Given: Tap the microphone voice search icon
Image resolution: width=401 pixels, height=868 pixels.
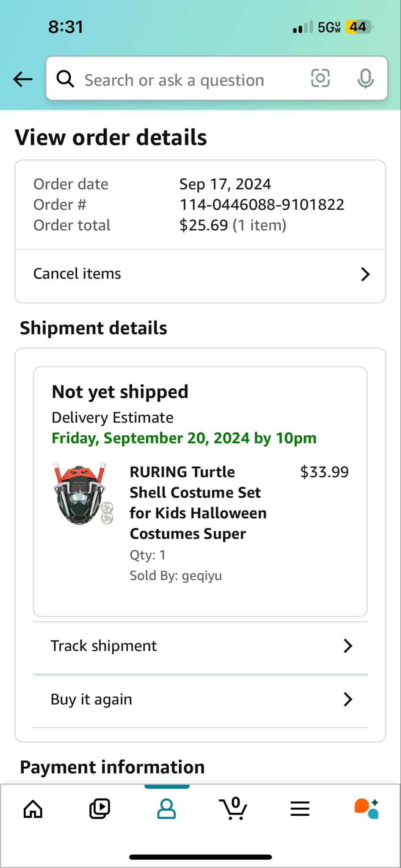Looking at the screenshot, I should tap(365, 78).
